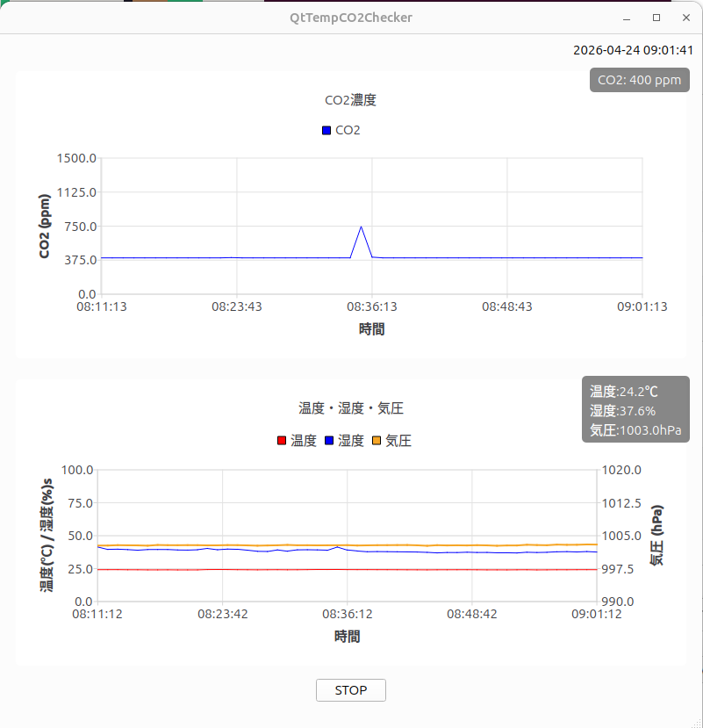This screenshot has width=703, height=728.
Task: Click the date and time display
Action: (x=633, y=50)
